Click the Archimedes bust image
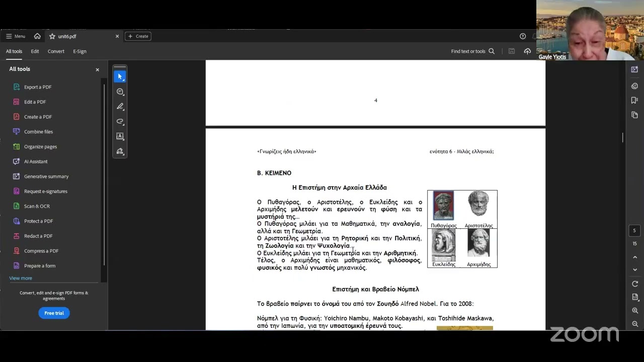Image resolution: width=644 pixels, height=362 pixels. [478, 243]
